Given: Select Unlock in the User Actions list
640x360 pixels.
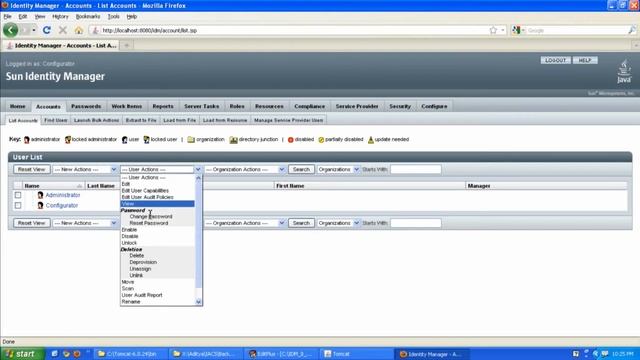Looking at the screenshot, I should pos(158,243).
